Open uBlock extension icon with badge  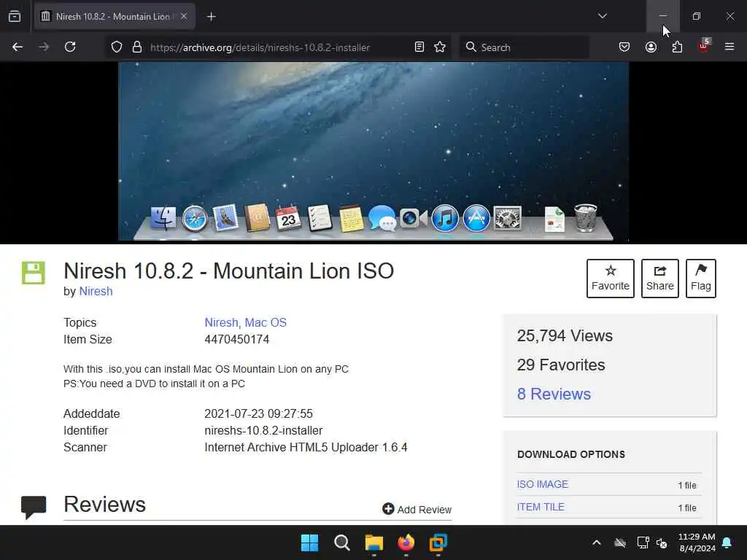click(x=704, y=45)
